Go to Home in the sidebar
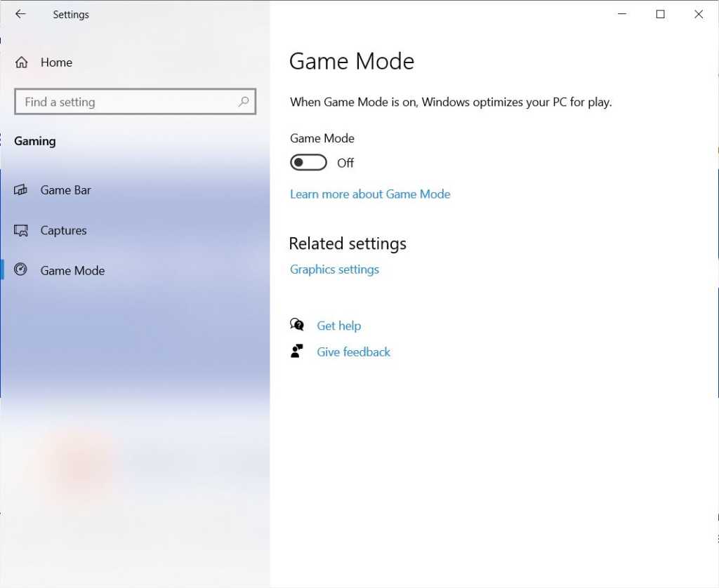Image resolution: width=719 pixels, height=588 pixels. pos(56,62)
